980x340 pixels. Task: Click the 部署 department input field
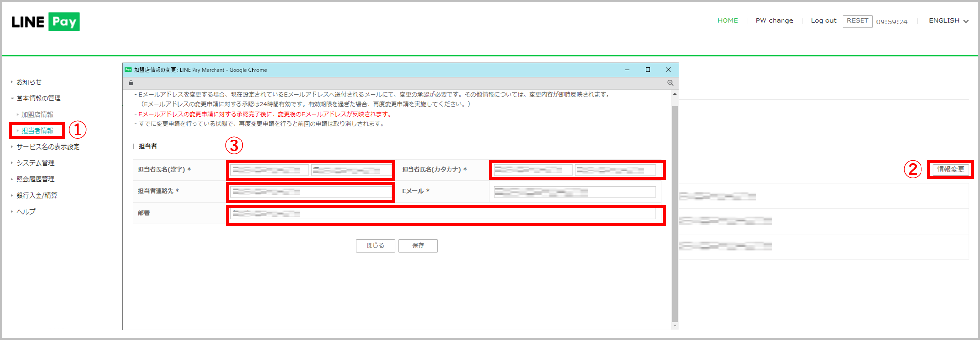click(443, 214)
